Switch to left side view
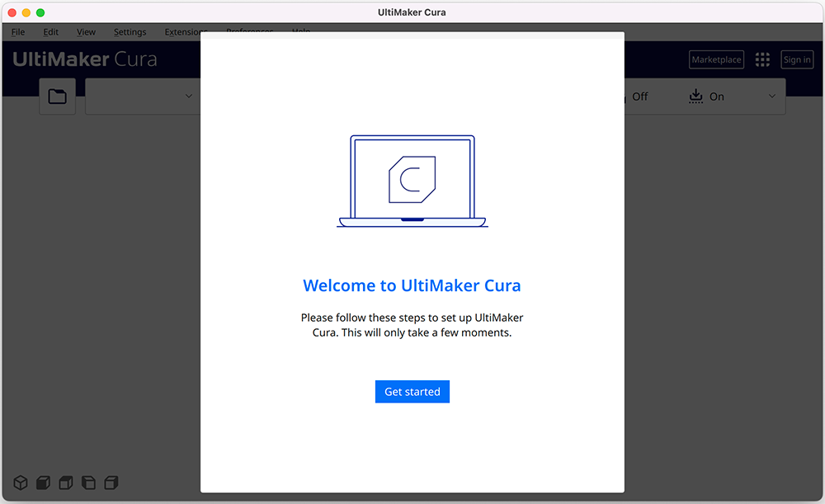 click(87, 483)
